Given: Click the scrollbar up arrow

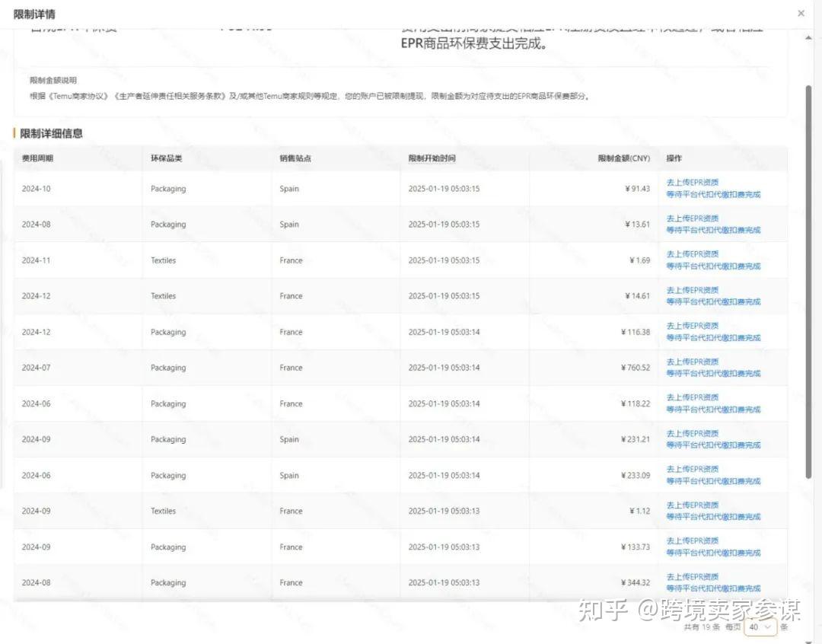Looking at the screenshot, I should pos(808,39).
